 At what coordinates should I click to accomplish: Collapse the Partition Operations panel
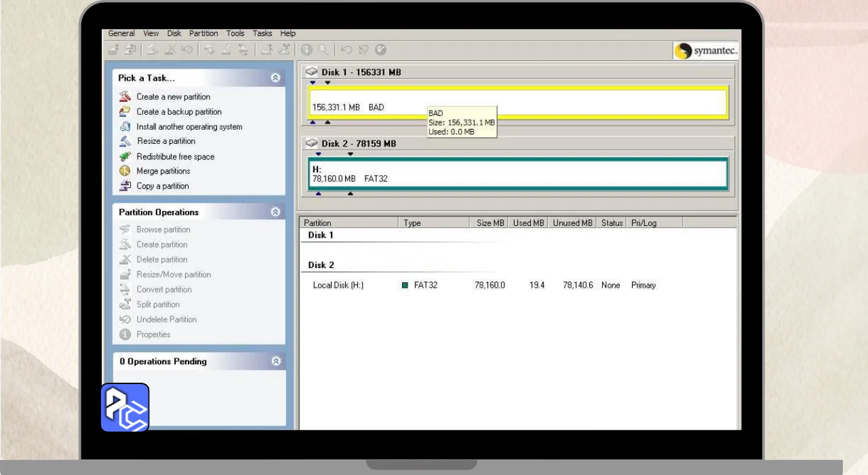[x=275, y=212]
